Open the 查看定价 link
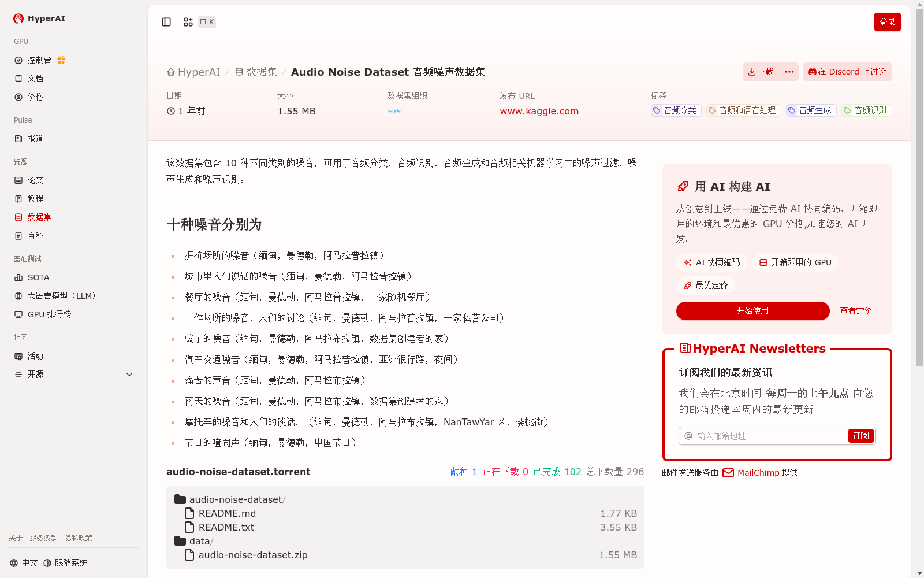 click(x=856, y=311)
